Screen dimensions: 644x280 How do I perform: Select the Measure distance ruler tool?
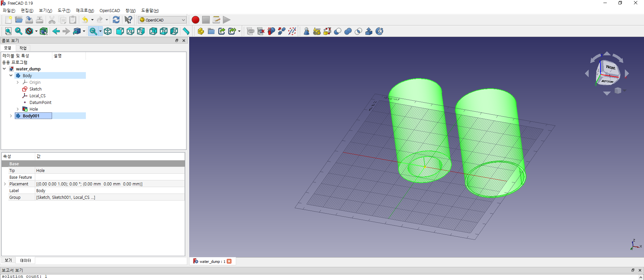186,31
